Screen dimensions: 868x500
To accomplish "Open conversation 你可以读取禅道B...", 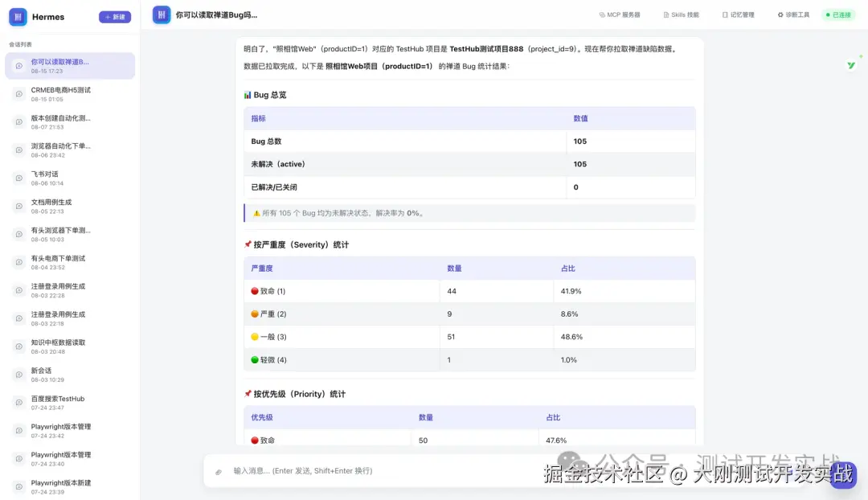I will [70, 66].
